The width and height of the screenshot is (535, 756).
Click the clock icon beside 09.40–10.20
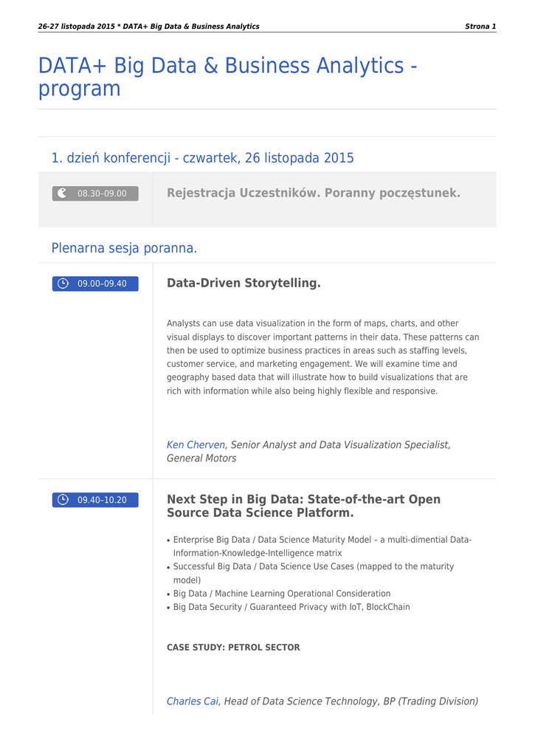[63, 500]
